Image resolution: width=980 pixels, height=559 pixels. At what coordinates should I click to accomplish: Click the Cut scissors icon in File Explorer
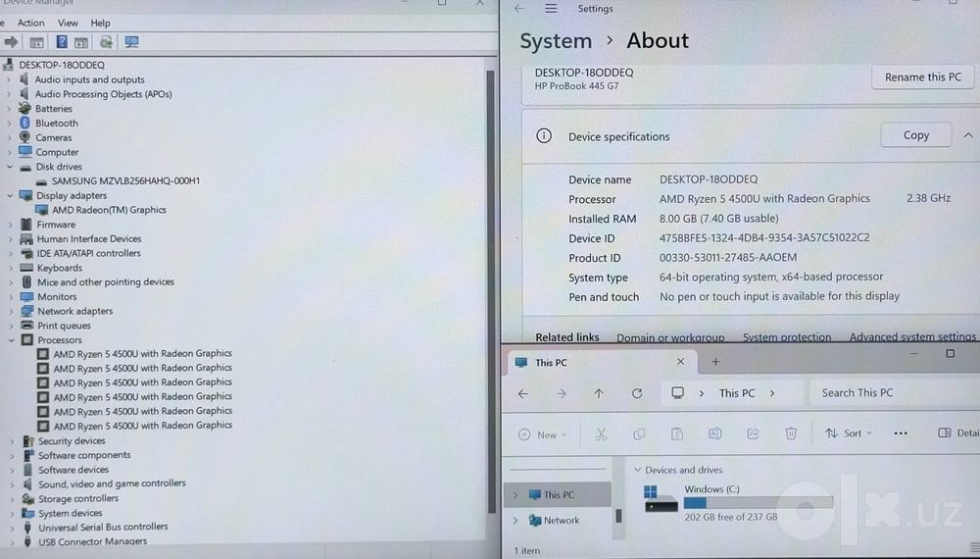point(602,433)
